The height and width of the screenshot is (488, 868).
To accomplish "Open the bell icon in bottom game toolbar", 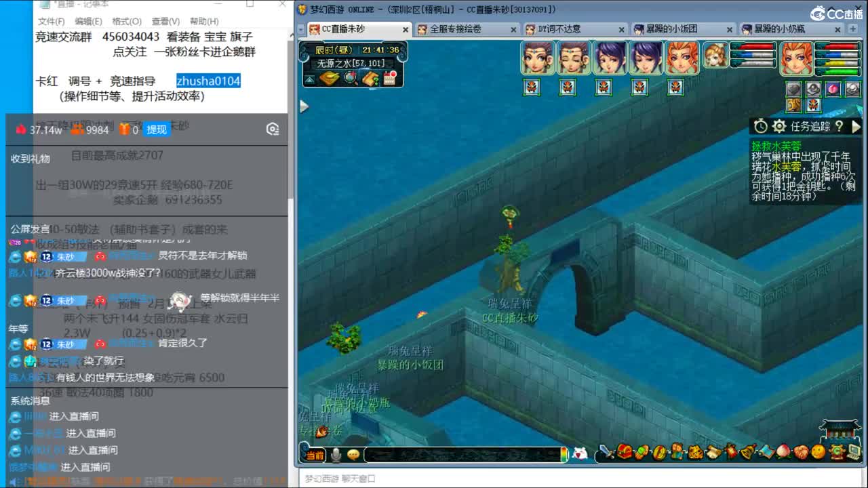I will pyautogui.click(x=748, y=452).
